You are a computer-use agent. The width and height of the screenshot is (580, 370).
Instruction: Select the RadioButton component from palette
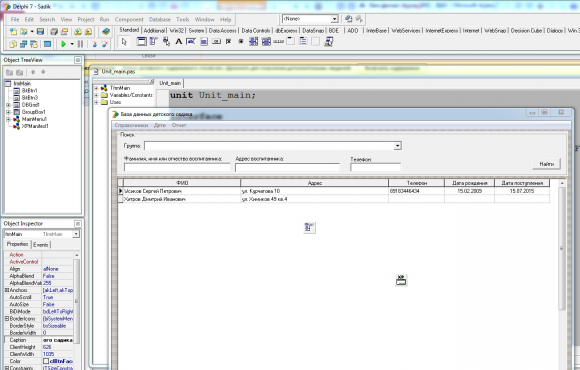tap(241, 42)
